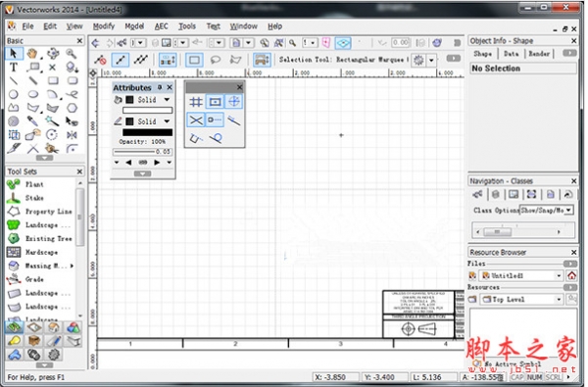Switch to the Render tab
Image resolution: width=588 pixels, height=387 pixels.
pos(539,54)
